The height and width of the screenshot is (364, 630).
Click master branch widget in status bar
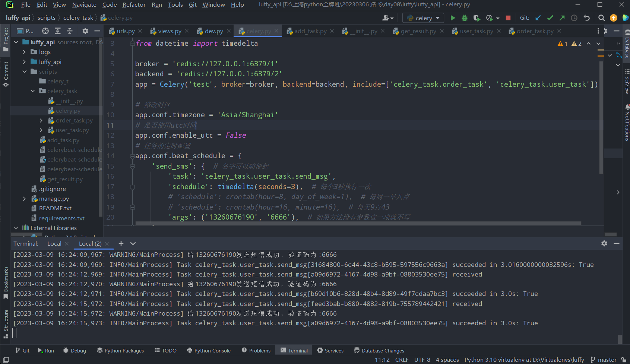[604, 360]
